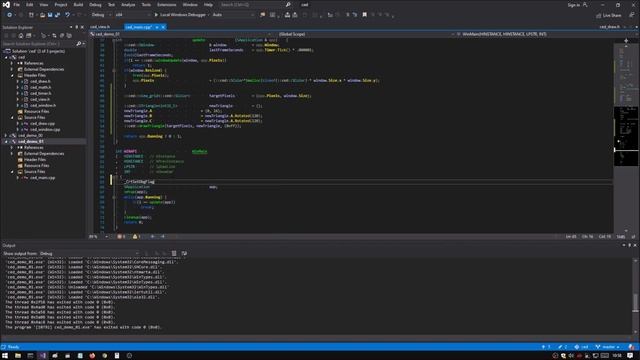Click the master git branch in status bar

608,347
